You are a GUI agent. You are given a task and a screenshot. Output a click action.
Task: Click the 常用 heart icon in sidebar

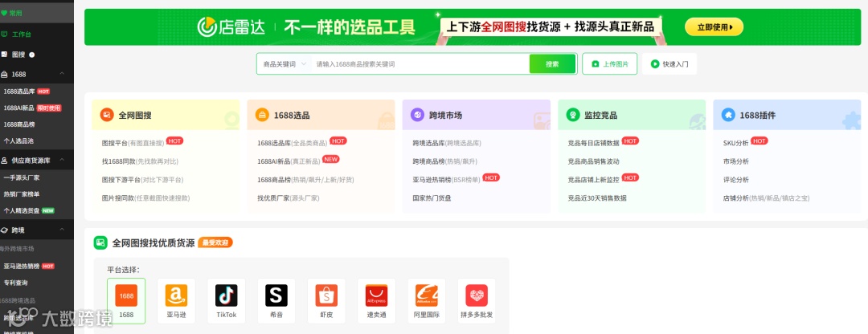point(5,13)
